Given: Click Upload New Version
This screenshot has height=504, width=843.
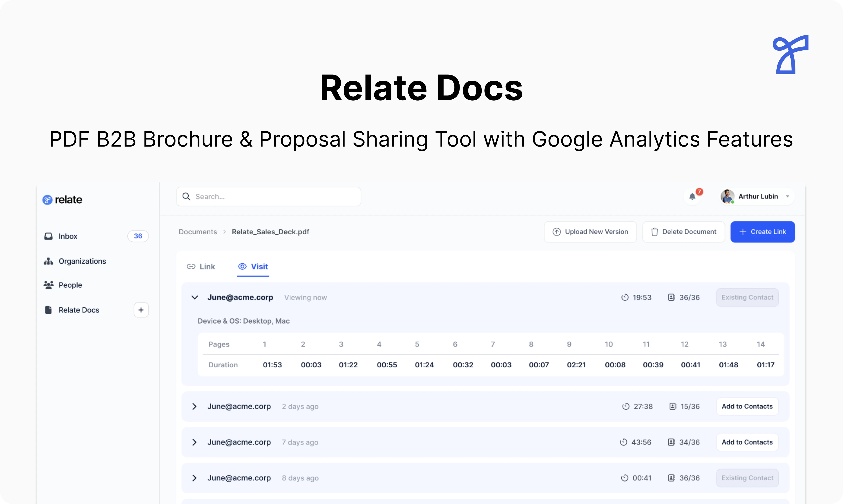Looking at the screenshot, I should tap(591, 232).
